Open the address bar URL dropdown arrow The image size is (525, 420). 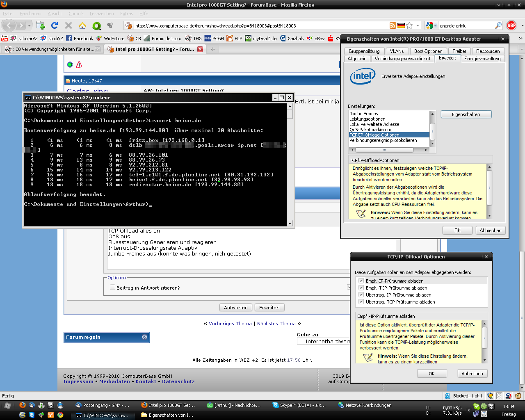point(418,25)
